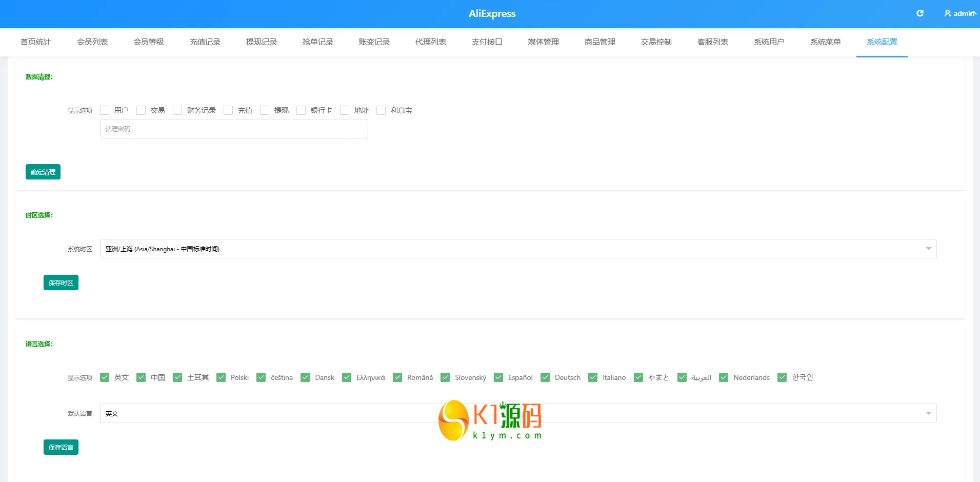Switch to 商品管理 tab
Viewport: 980px width, 482px height.
point(600,42)
